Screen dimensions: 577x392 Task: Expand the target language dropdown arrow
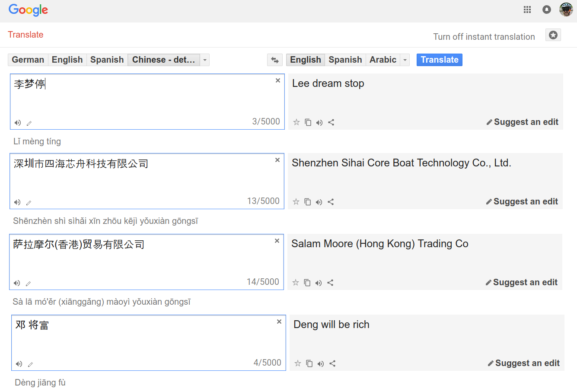(x=405, y=60)
